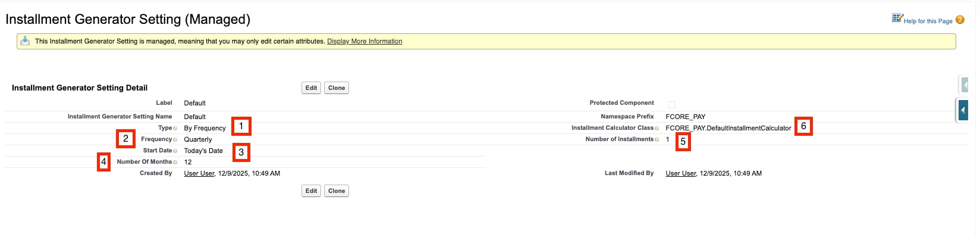
Task: Open the Help for this Page link
Action: pyautogui.click(x=928, y=21)
